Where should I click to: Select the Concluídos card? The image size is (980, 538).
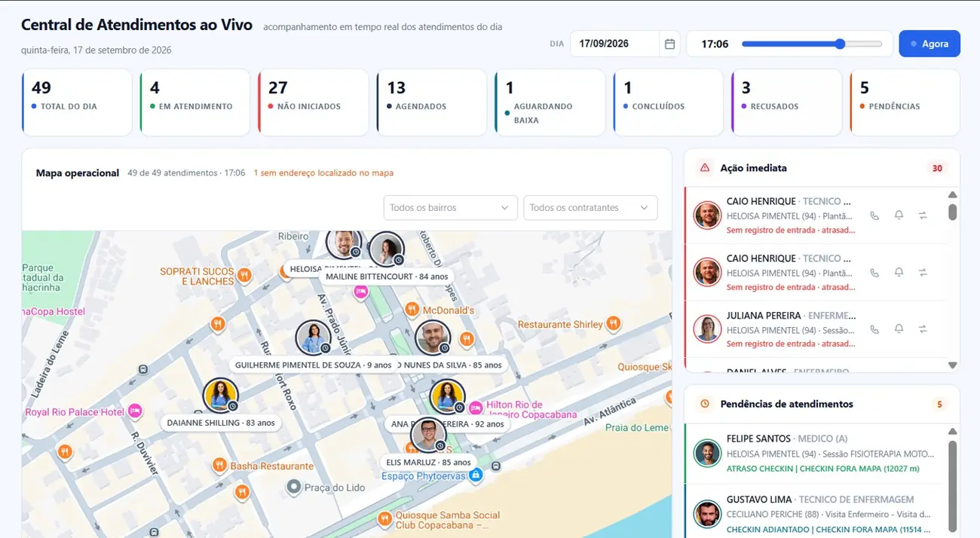click(x=669, y=102)
